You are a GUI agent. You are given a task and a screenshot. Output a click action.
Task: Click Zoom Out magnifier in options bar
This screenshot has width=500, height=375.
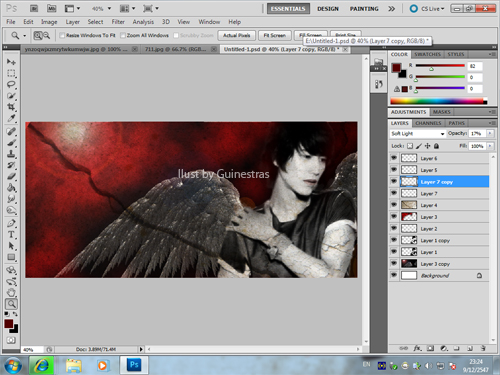click(47, 35)
